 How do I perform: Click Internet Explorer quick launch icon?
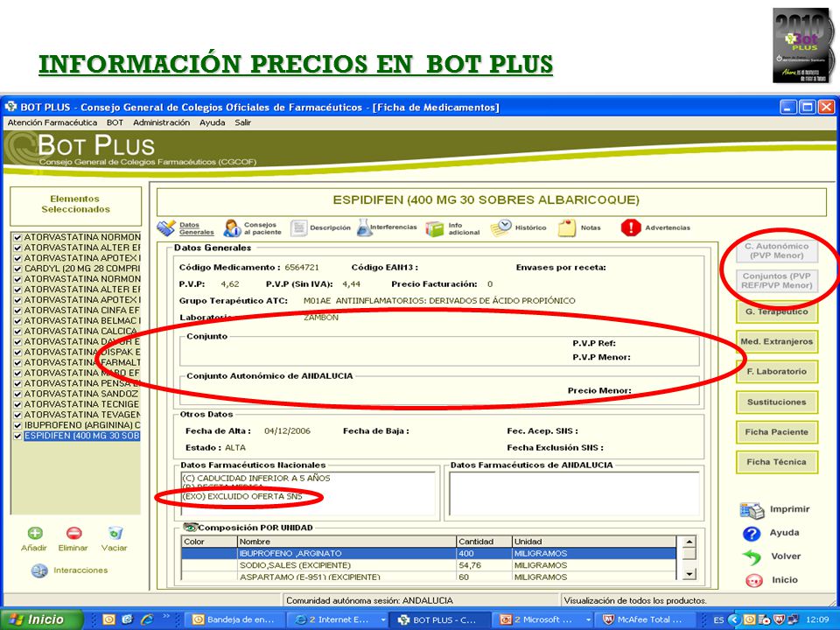(147, 619)
